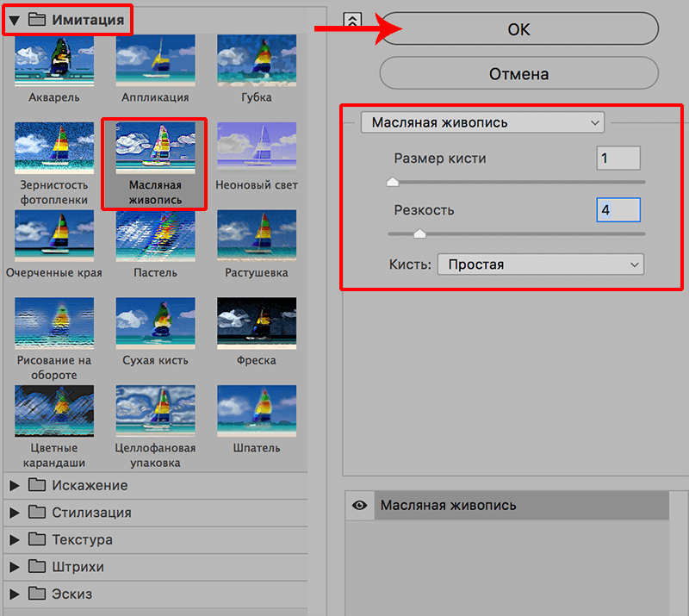Collapse the Имитация folder

[15, 19]
